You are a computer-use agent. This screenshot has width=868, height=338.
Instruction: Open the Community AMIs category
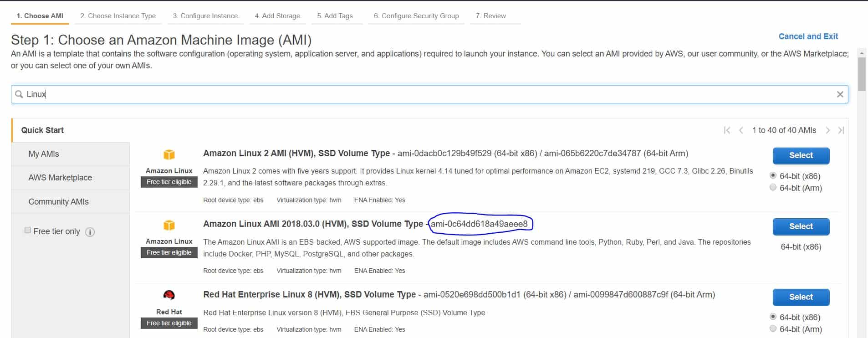pos(71,202)
